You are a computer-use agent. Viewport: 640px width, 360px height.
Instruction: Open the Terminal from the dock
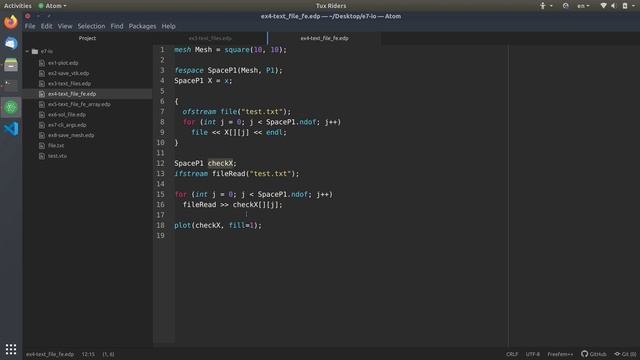11,86
